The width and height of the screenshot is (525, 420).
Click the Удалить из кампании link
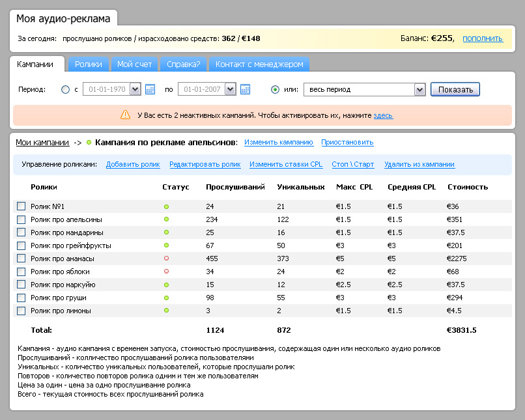419,164
